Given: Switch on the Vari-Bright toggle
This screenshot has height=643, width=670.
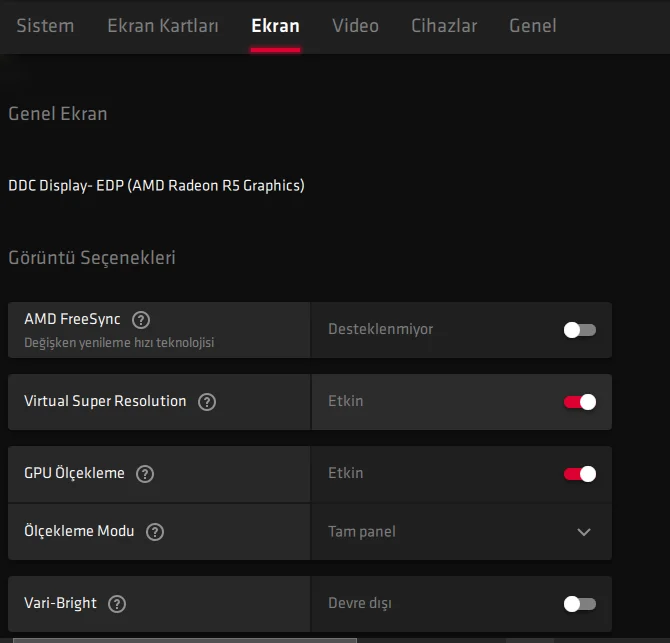Looking at the screenshot, I should (x=579, y=604).
